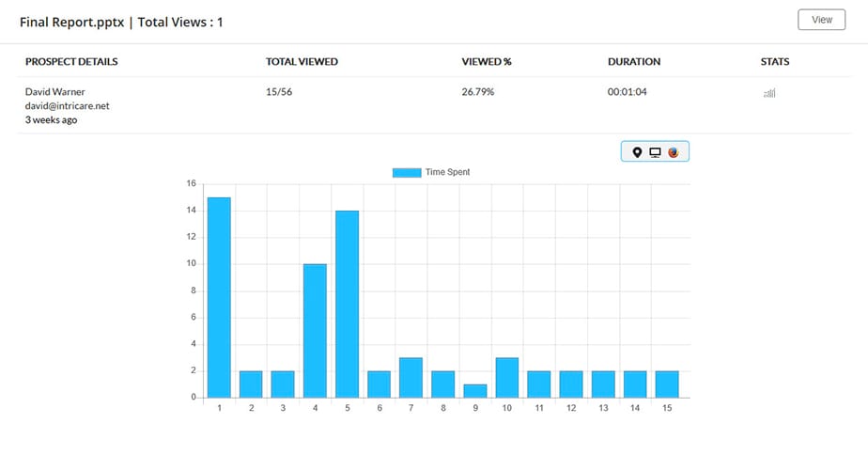The height and width of the screenshot is (455, 868).
Task: Click the Final Report.pptx title text
Action: coord(72,23)
